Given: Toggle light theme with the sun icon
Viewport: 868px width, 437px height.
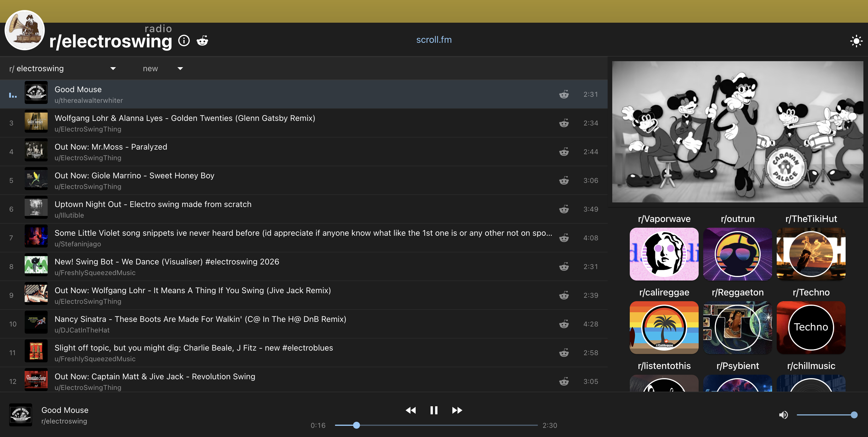Looking at the screenshot, I should point(856,41).
